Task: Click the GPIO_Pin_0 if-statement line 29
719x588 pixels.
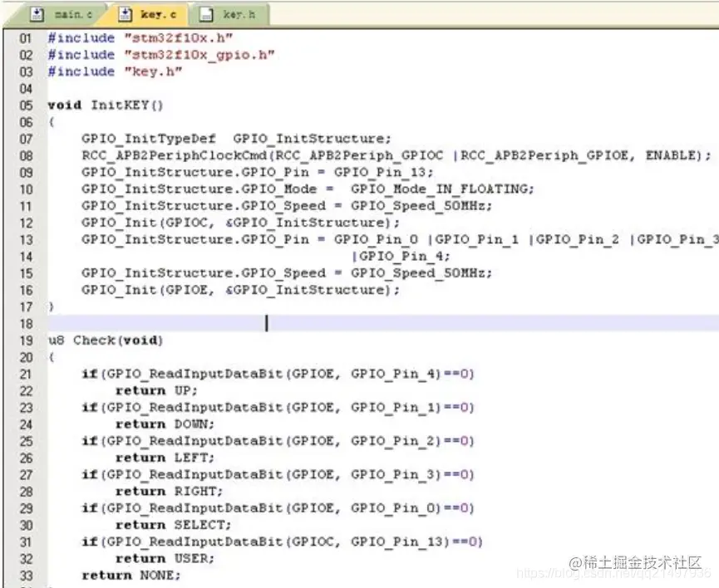Action: pyautogui.click(x=278, y=508)
